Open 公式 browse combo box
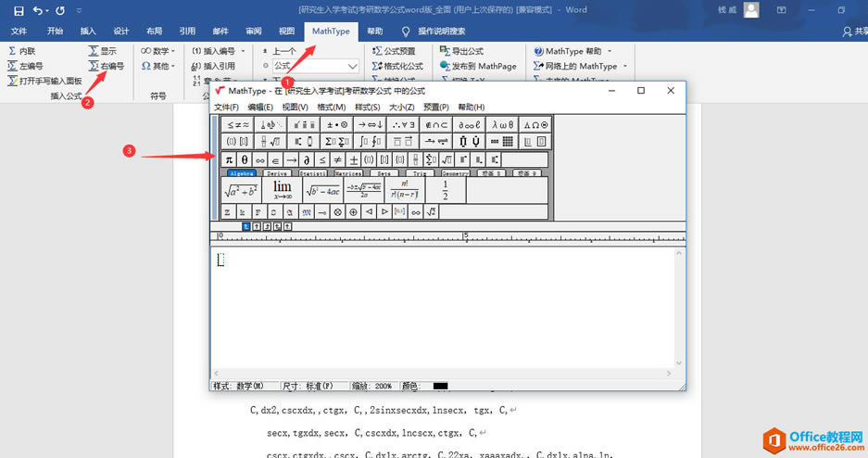This screenshot has height=458, width=868. pos(316,66)
